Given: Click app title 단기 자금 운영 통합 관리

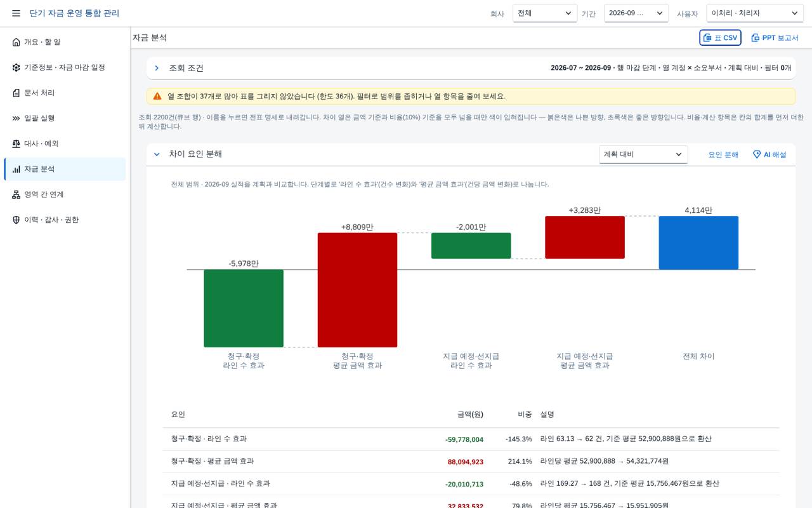Looking at the screenshot, I should [74, 13].
